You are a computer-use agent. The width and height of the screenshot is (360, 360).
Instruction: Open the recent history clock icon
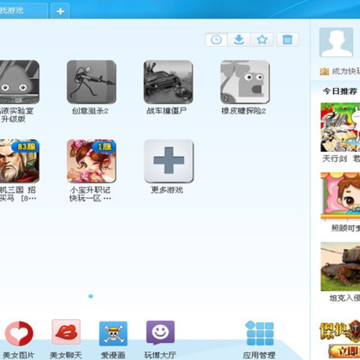(216, 40)
